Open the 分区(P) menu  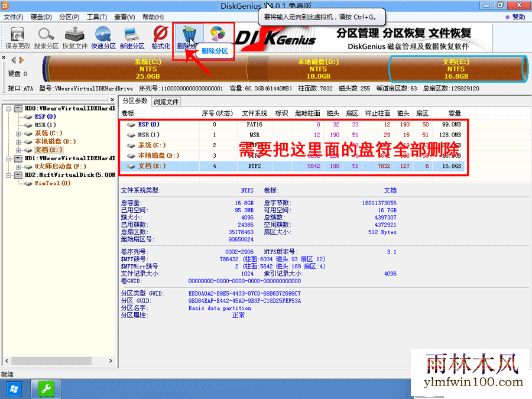(x=69, y=17)
